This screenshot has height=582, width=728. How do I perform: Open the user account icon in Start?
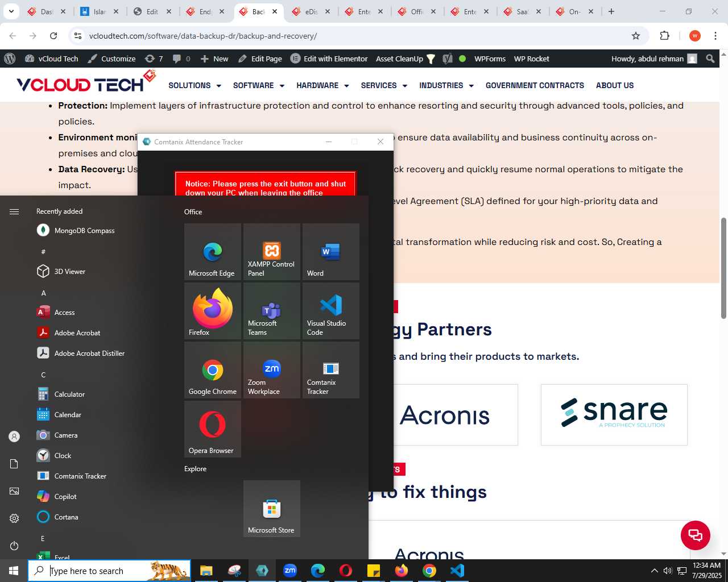(x=14, y=436)
